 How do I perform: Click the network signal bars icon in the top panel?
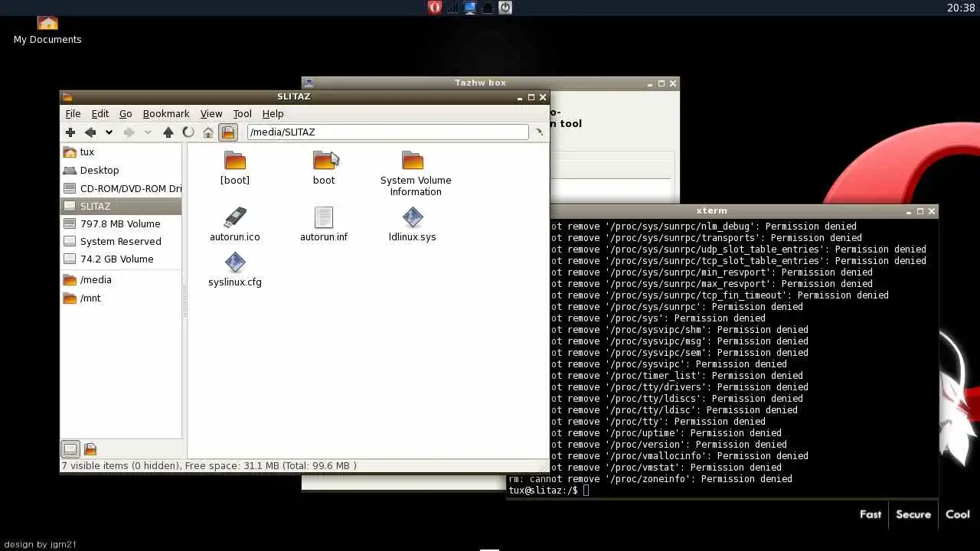click(x=452, y=8)
